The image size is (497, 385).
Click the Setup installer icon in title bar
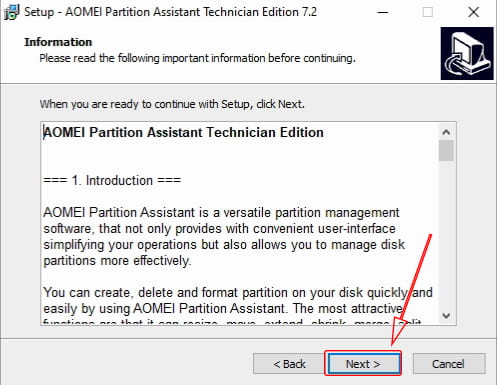pyautogui.click(x=12, y=12)
